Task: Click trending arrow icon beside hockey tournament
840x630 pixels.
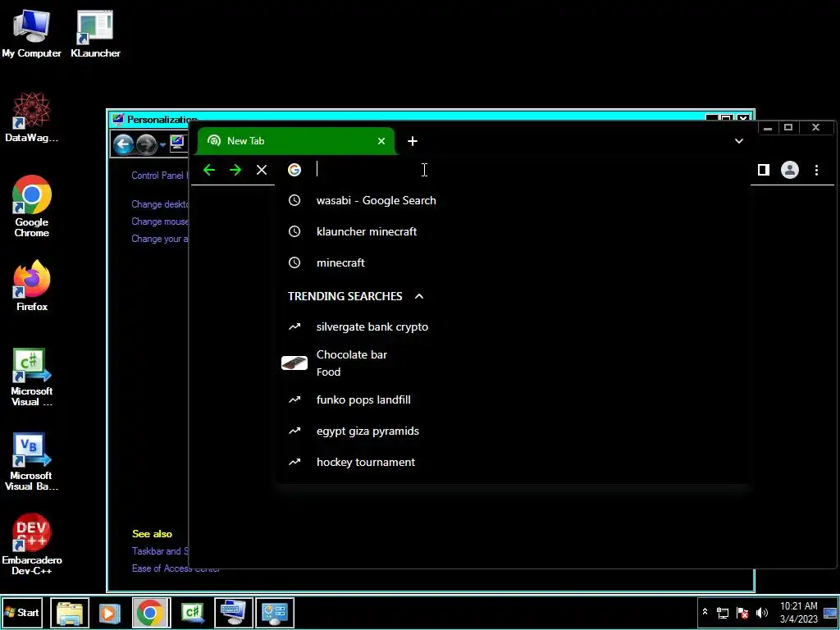Action: [294, 462]
